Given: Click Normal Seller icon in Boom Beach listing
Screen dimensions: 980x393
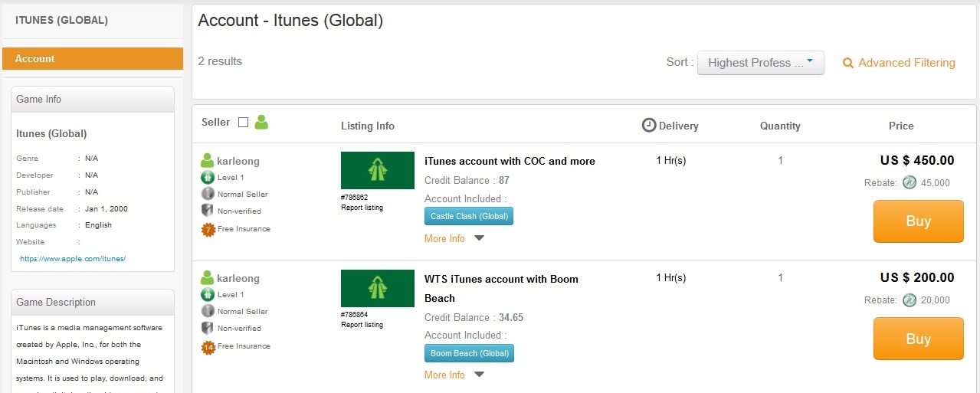Looking at the screenshot, I should [x=207, y=311].
